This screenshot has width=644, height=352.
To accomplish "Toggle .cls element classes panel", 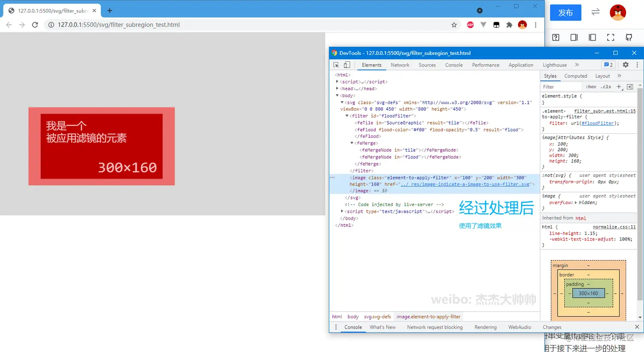I will [606, 87].
